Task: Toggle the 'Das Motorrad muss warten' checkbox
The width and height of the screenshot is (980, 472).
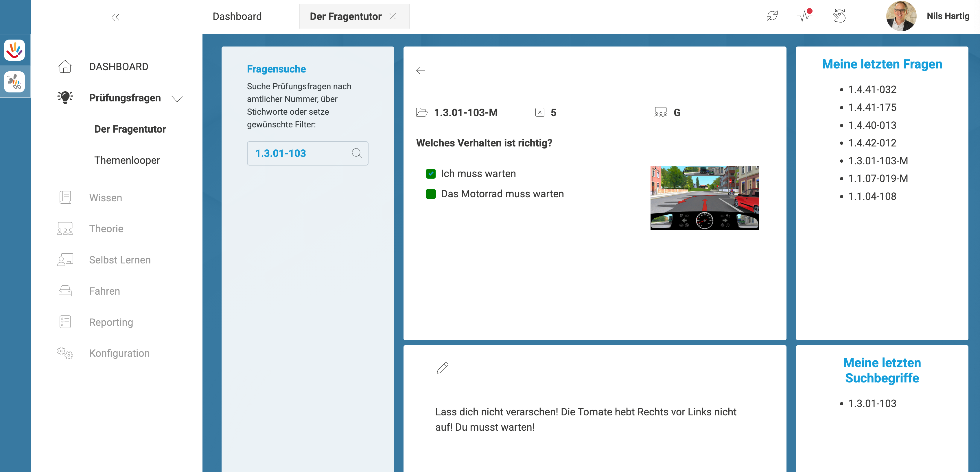Action: pos(431,194)
